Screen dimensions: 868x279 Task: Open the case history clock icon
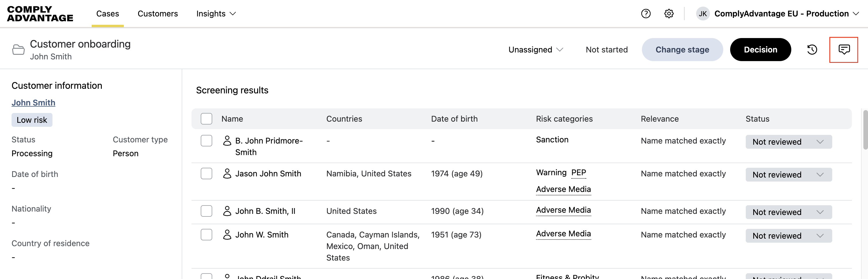pos(812,50)
